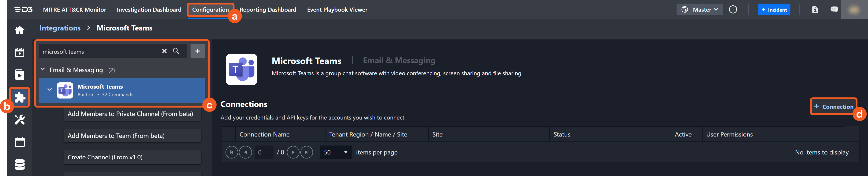Screen dimensions: 868x176
Task: Open the database stack icon in sidebar
Action: [20, 165]
